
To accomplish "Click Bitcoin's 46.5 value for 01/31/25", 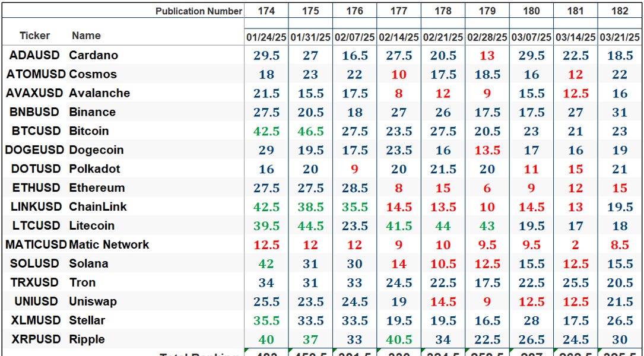I will pyautogui.click(x=310, y=131).
